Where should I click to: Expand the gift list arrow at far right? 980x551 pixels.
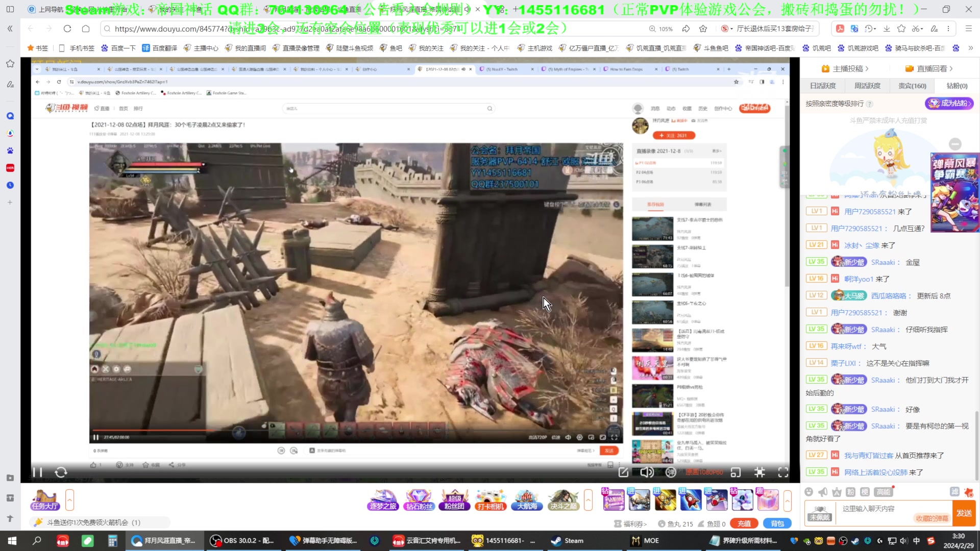click(788, 500)
